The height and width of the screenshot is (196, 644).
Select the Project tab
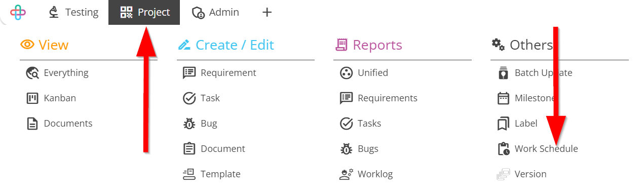click(144, 12)
